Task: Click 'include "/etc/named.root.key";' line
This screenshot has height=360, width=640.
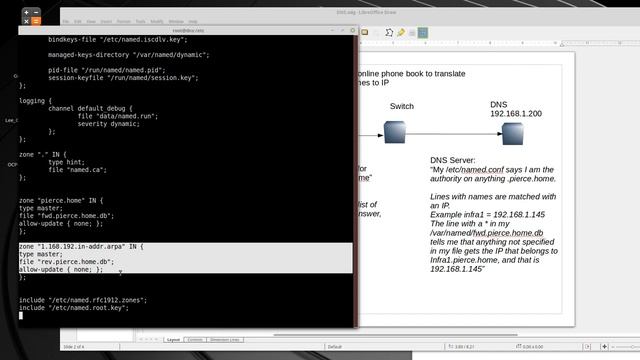Action: tap(74, 308)
